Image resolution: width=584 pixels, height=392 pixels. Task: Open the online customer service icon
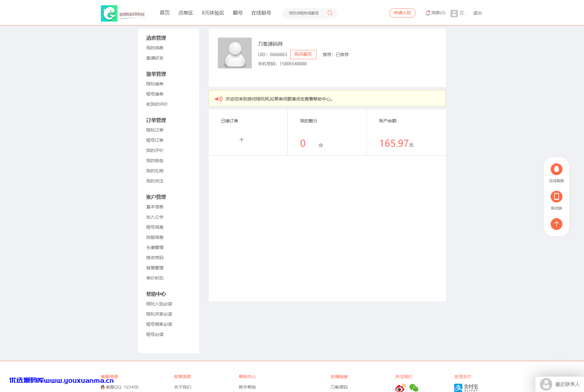point(556,169)
